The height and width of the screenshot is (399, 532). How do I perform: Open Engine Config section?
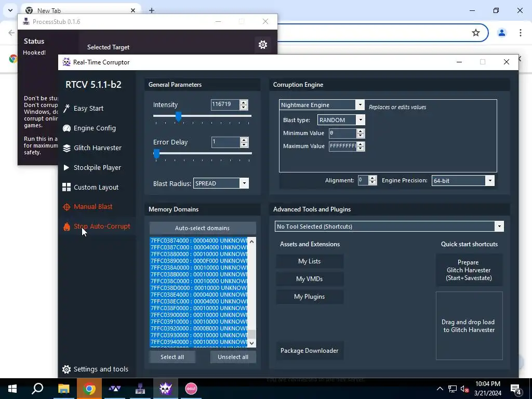[x=95, y=128]
